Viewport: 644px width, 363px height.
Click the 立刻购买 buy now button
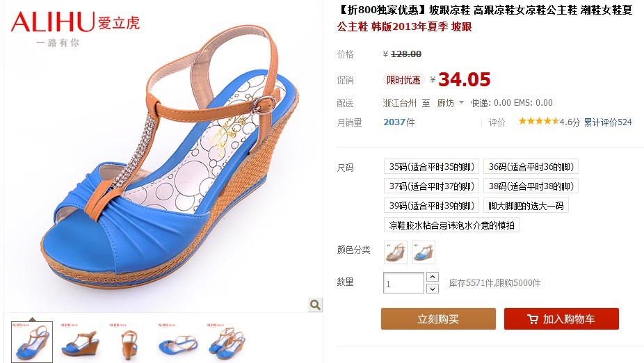(438, 318)
